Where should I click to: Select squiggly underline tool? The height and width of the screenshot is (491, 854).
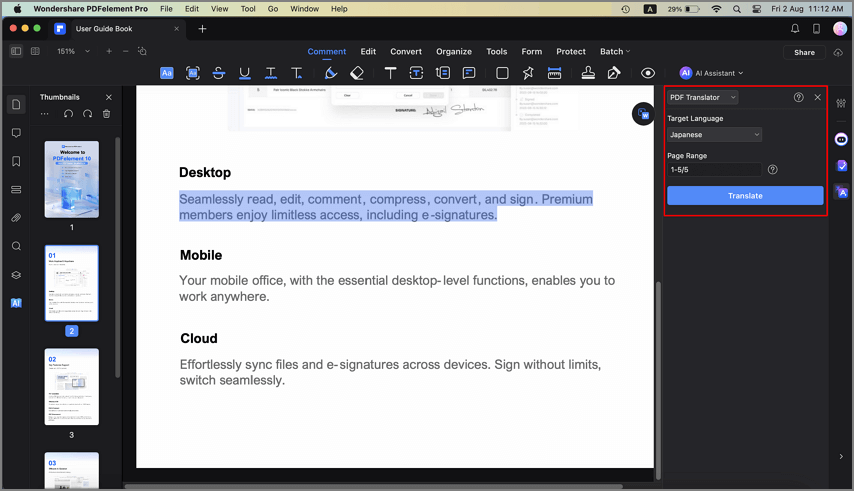point(271,73)
